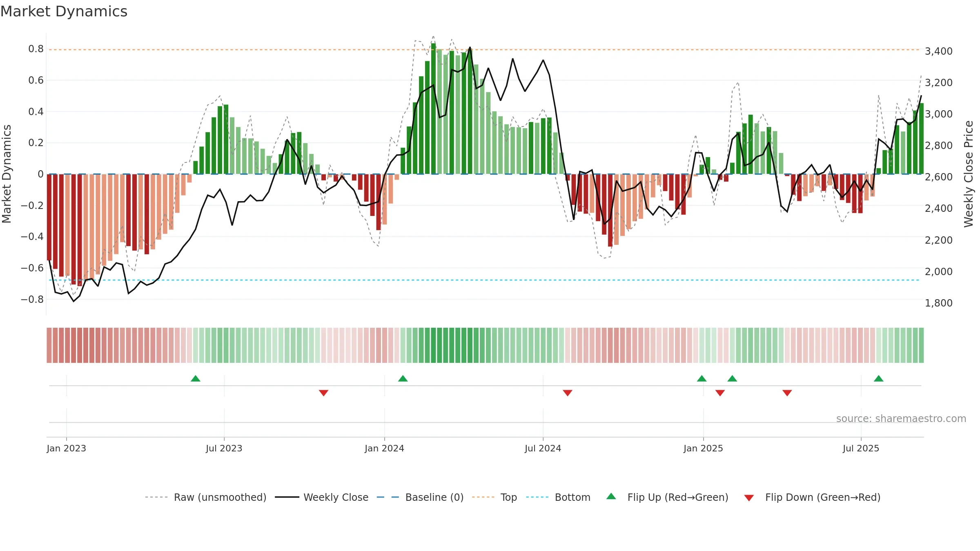This screenshot has height=551, width=980.
Task: Click the flip-up marker just before Jan 2025
Action: coord(702,378)
